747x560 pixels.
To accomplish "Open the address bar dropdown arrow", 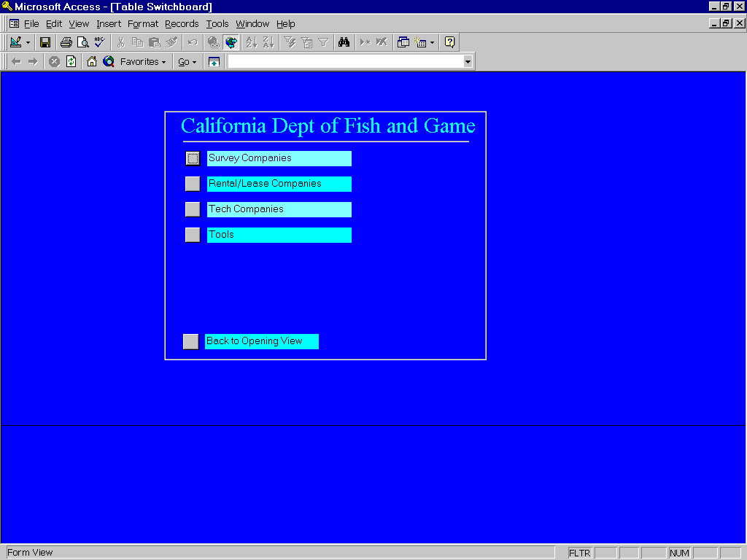I will [468, 62].
